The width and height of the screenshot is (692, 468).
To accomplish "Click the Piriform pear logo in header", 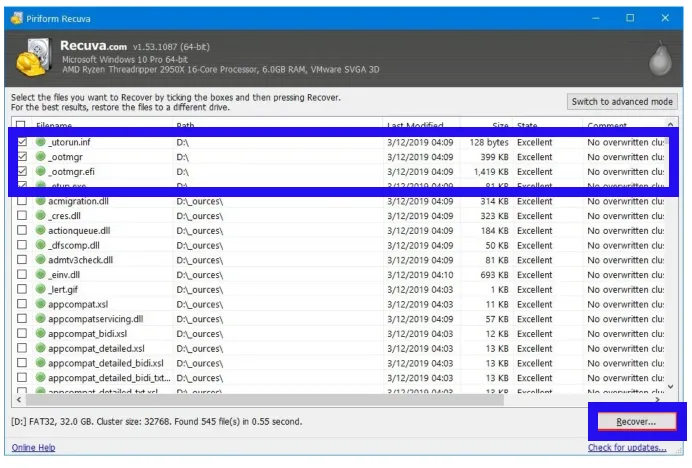I will tap(660, 59).
